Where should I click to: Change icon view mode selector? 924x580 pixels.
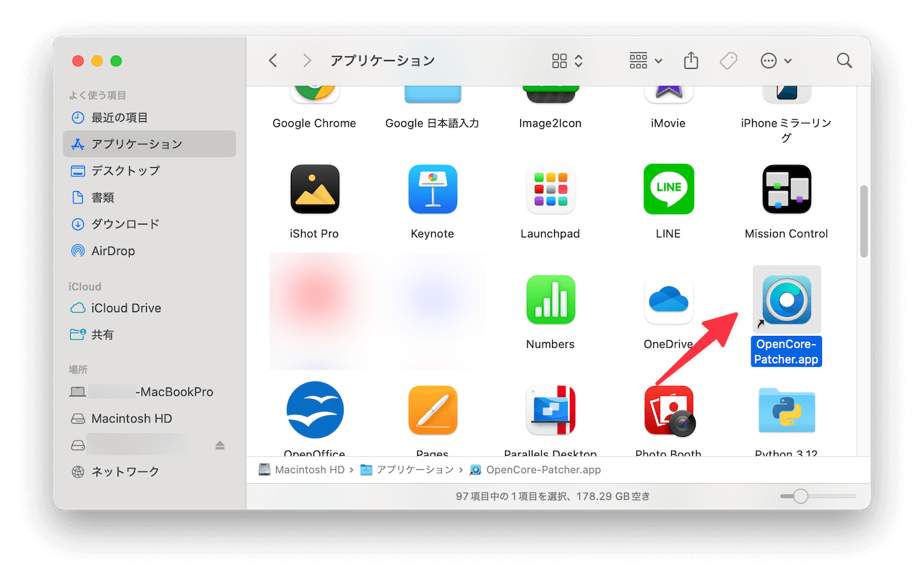pyautogui.click(x=567, y=61)
